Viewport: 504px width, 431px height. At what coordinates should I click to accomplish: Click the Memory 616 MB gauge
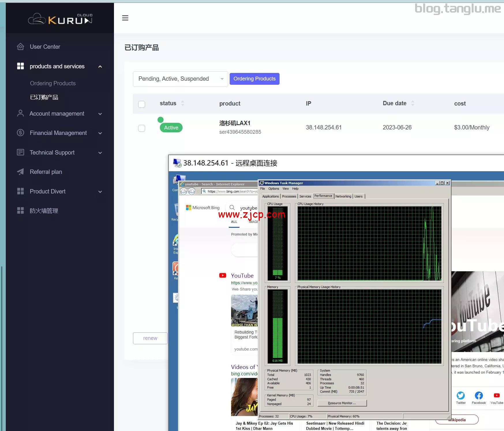278,326
